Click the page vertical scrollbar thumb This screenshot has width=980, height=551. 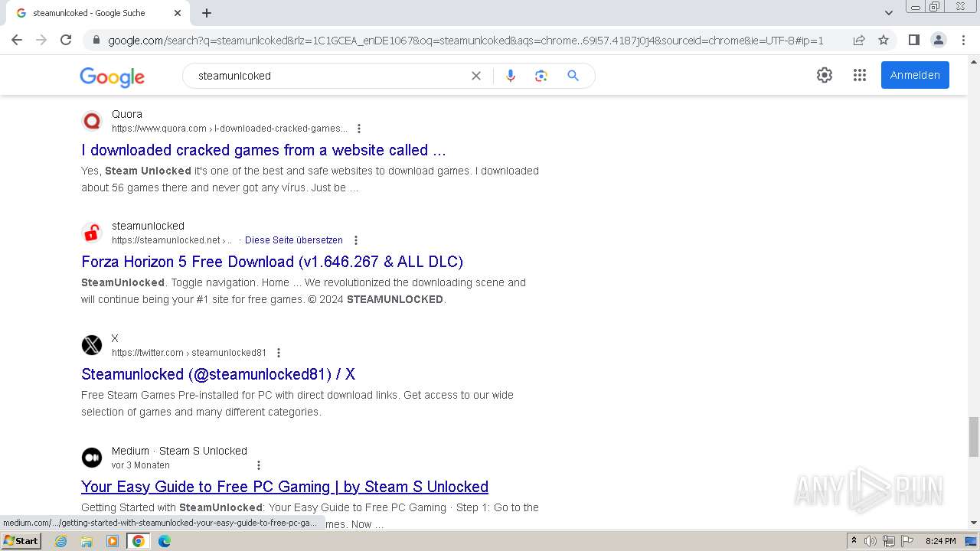pos(974,436)
